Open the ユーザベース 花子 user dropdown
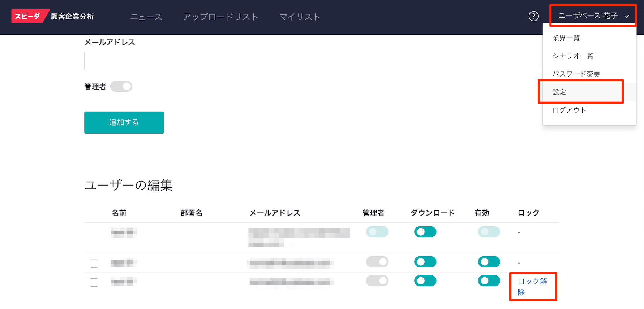 pyautogui.click(x=593, y=16)
